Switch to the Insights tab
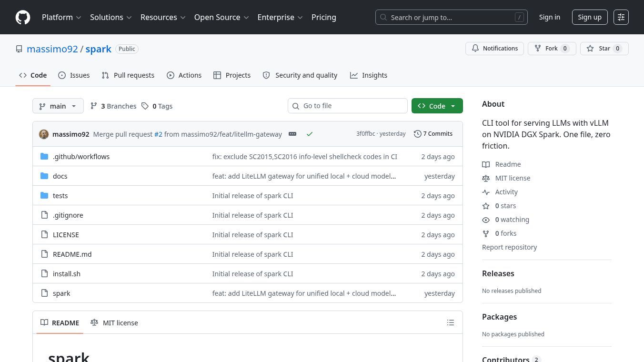644x362 pixels. 369,75
